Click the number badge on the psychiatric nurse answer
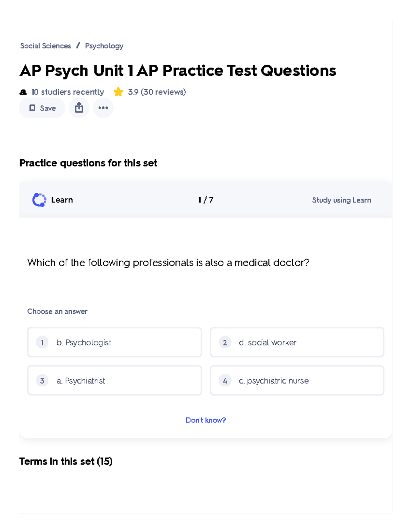The width and height of the screenshot is (411, 532). point(225,381)
